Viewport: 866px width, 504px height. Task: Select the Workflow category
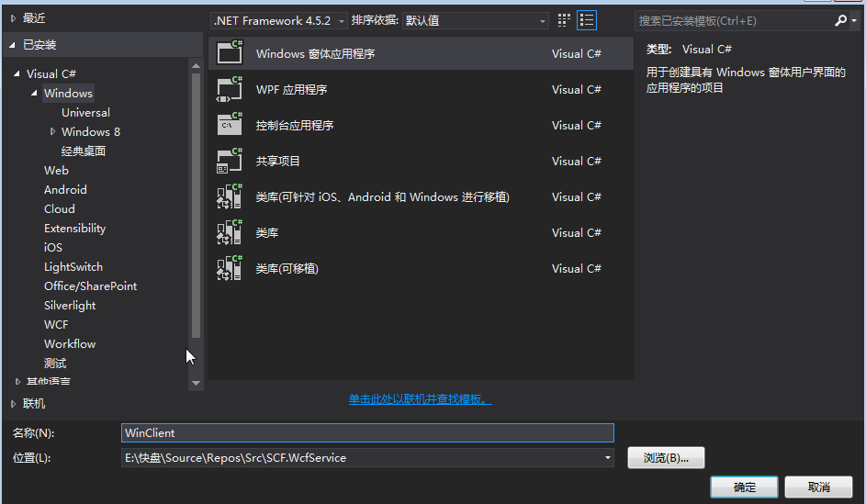tap(70, 344)
